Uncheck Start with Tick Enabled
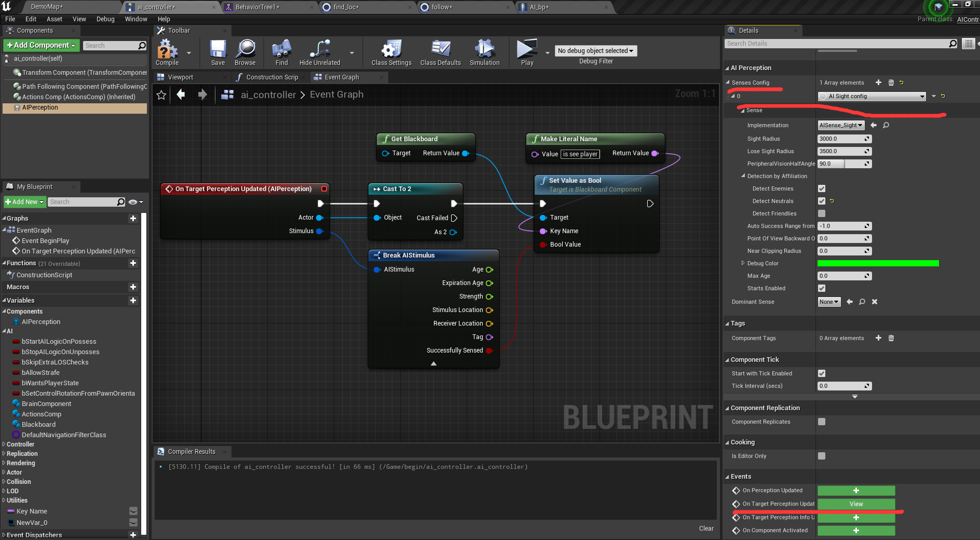 [x=822, y=373]
